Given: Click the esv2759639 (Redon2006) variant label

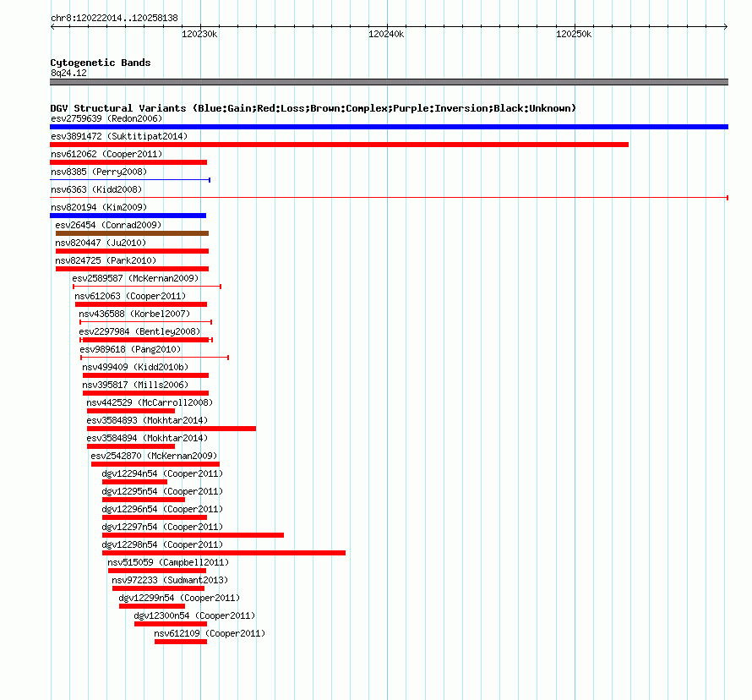Looking at the screenshot, I should (x=106, y=118).
